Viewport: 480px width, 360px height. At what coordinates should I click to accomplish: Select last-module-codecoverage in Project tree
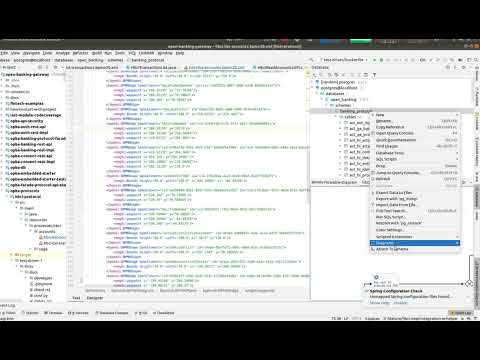click(36, 115)
